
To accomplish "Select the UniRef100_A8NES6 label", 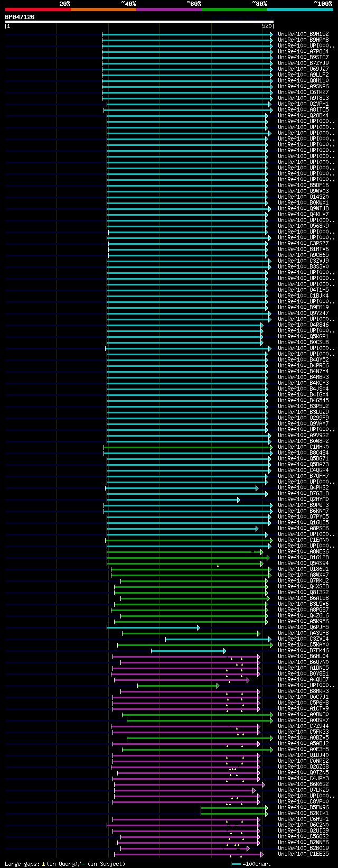I will [303, 551].
